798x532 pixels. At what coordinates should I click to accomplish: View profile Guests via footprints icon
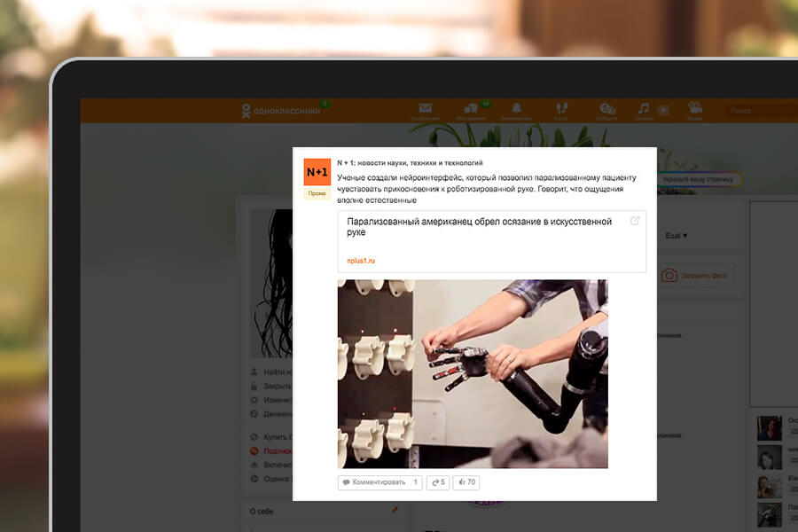coord(560,108)
